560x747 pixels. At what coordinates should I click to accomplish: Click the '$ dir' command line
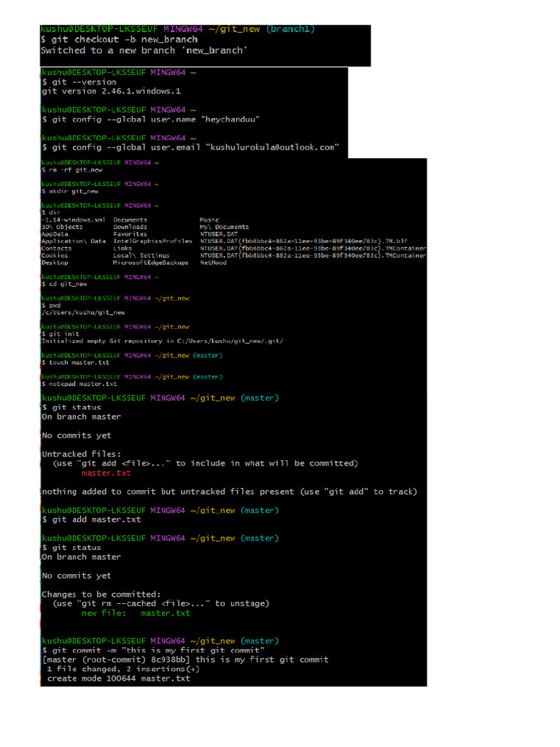click(51, 212)
